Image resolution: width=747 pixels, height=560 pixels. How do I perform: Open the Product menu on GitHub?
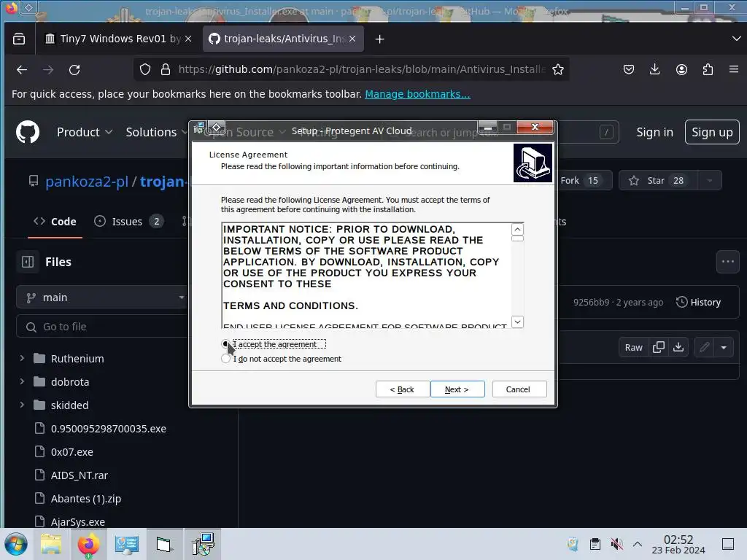(85, 132)
